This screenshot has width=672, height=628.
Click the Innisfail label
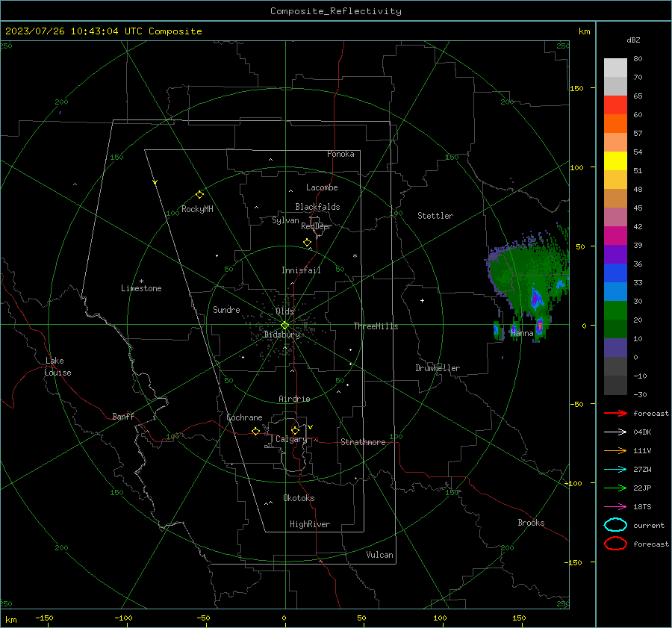(301, 270)
